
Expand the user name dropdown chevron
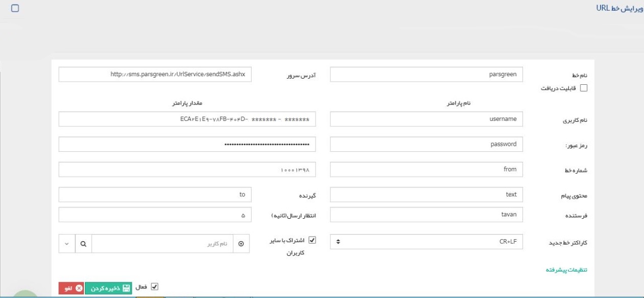click(x=67, y=244)
